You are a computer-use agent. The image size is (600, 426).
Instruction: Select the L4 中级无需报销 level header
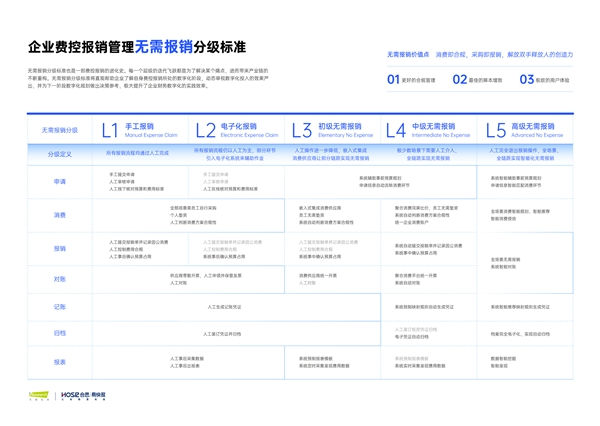pos(427,130)
